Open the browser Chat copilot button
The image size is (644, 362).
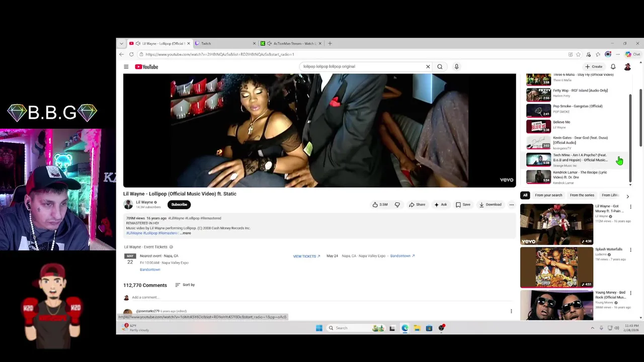tap(633, 54)
